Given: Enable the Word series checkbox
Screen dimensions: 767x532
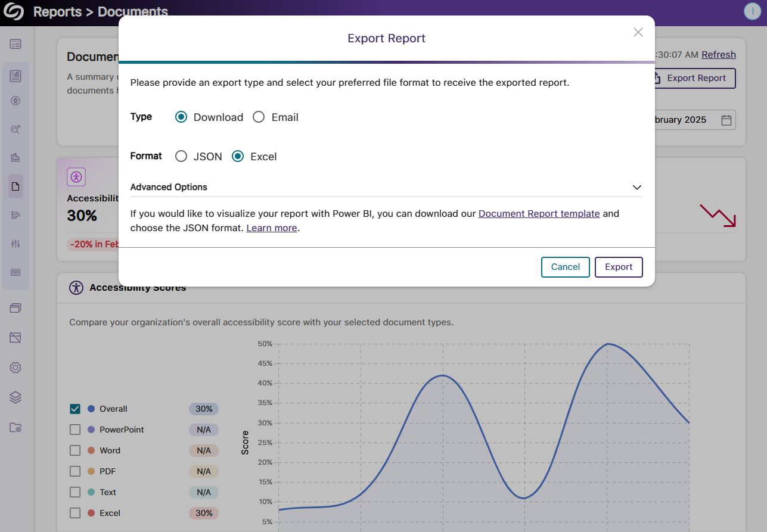Looking at the screenshot, I should [x=75, y=450].
